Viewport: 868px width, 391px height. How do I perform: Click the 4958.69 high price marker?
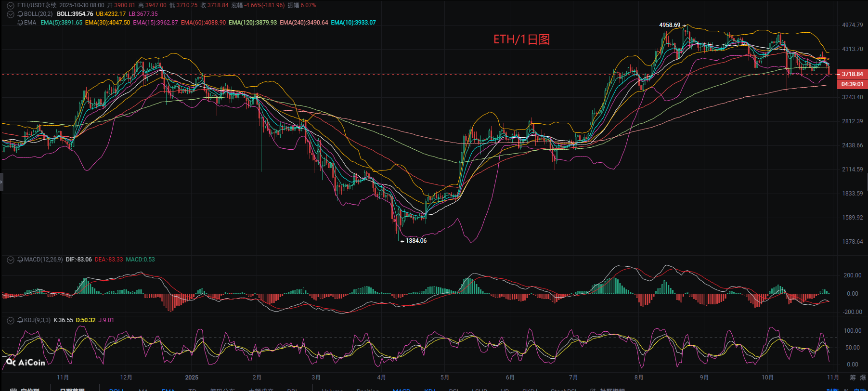[670, 25]
